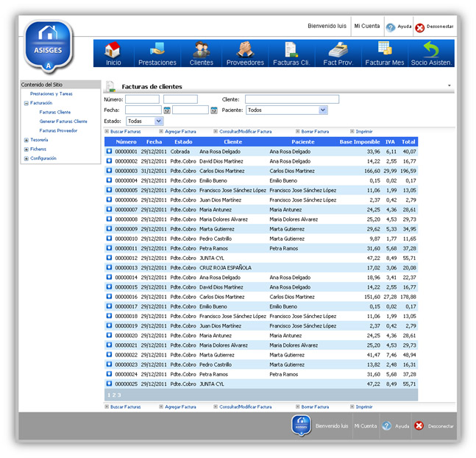Select Generar Facturas Cliente in sidebar
476x458 pixels.
point(63,121)
